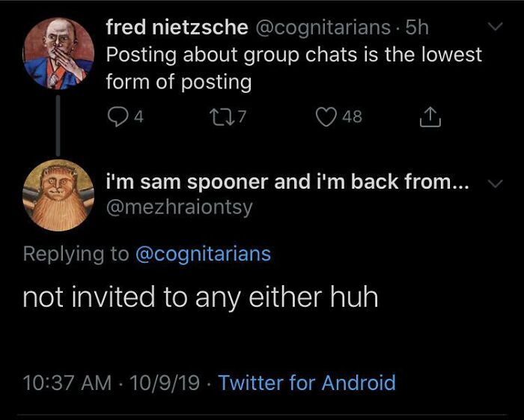Expand options chevron on fred nietzsche's tweet
Image resolution: width=524 pixels, height=420 pixels.
[x=495, y=28]
